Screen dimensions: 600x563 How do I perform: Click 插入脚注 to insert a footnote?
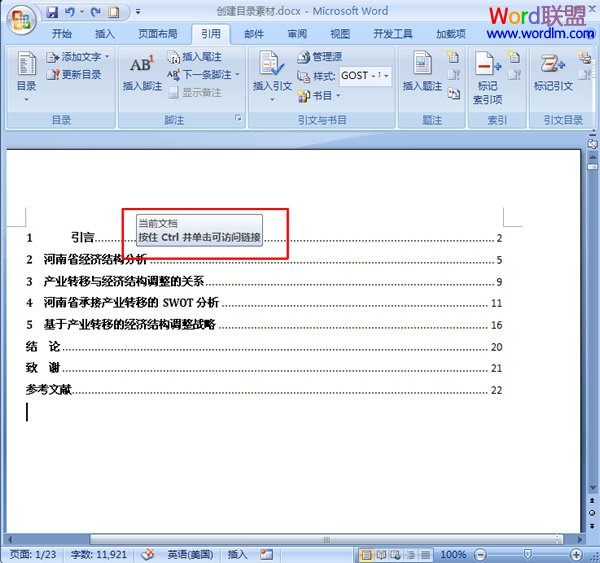point(142,73)
